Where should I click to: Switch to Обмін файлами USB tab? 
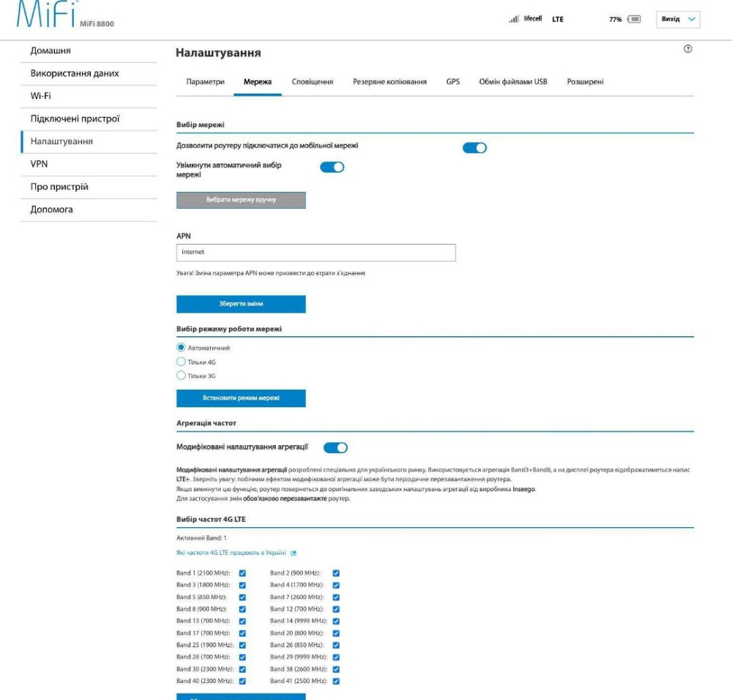pyautogui.click(x=513, y=82)
